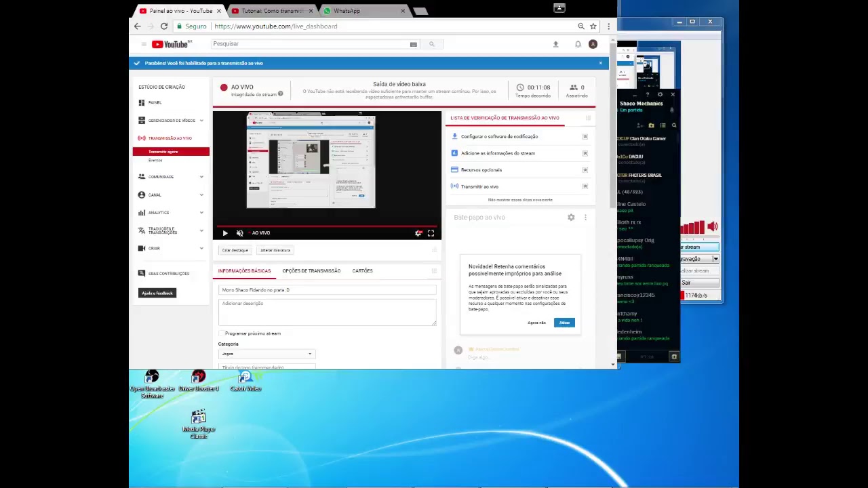Expand the Canal sidebar section

(171, 195)
